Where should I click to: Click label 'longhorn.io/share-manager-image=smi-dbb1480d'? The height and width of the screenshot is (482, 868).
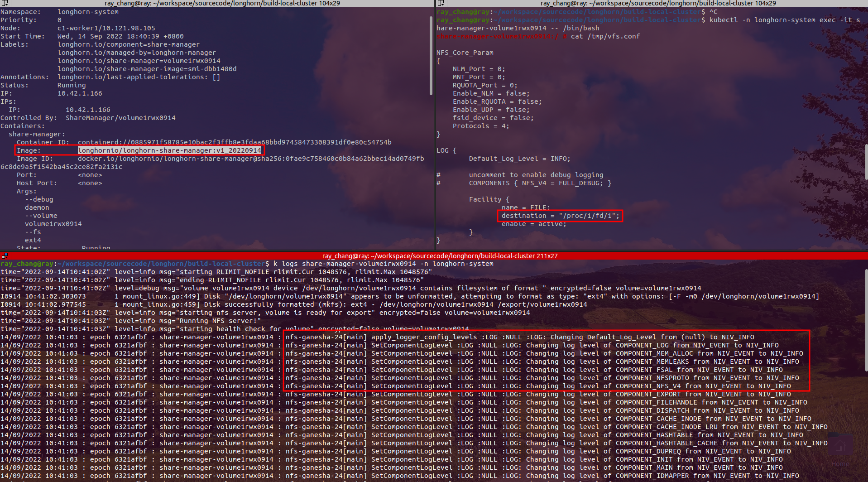tap(147, 69)
